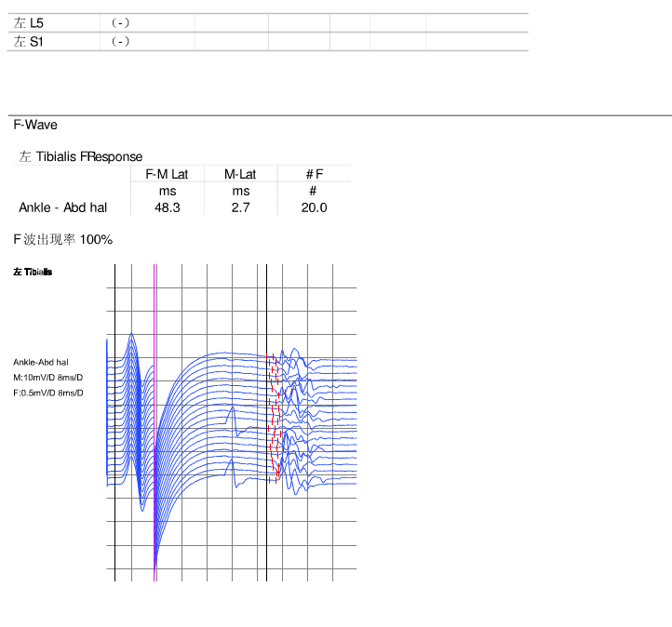Image resolution: width=672 pixels, height=627 pixels.
Task: Click the 左 S1 row label
Action: click(x=29, y=42)
